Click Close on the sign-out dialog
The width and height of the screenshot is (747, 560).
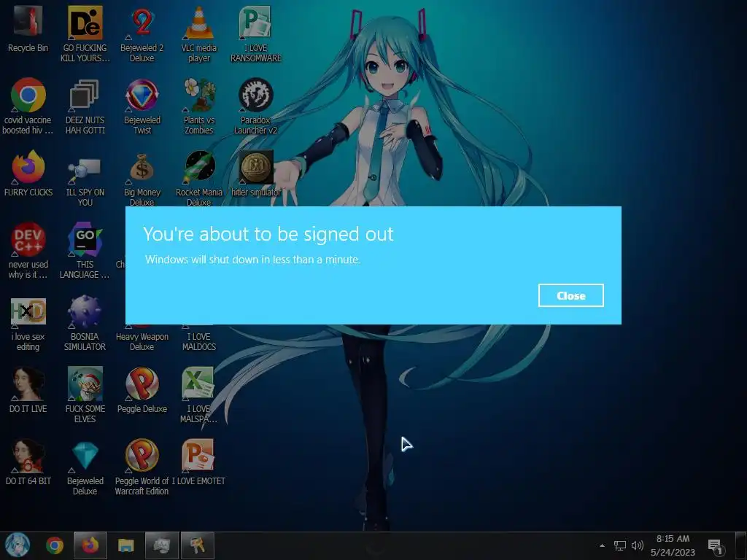coord(570,296)
